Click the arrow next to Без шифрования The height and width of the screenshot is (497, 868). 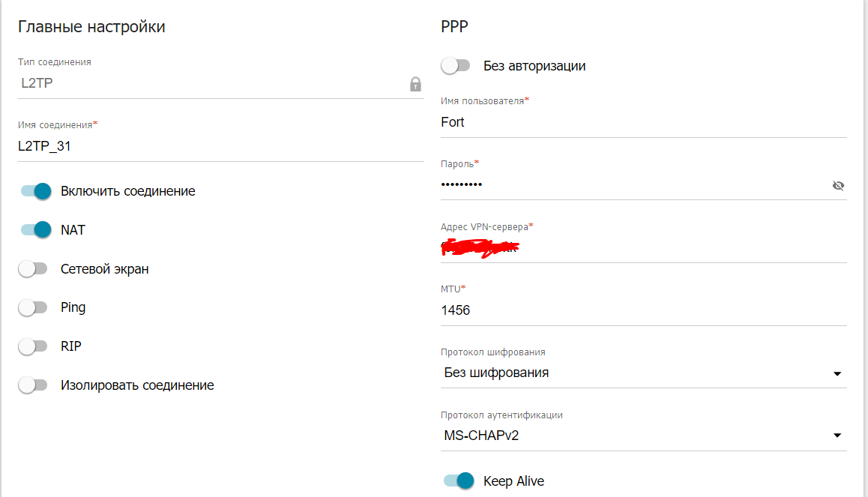point(837,374)
